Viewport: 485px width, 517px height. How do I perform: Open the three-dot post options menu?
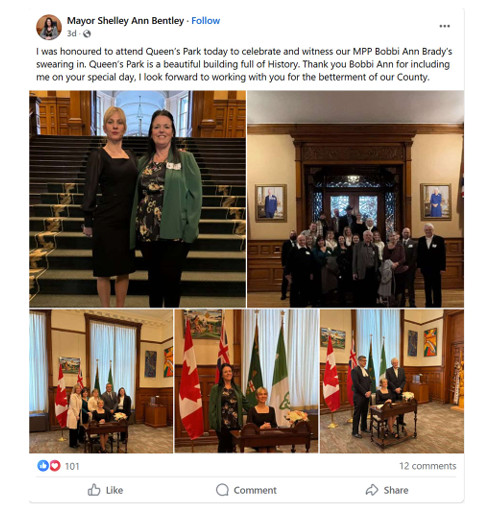[x=444, y=26]
